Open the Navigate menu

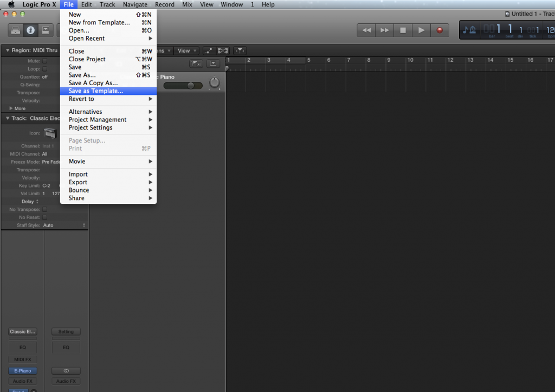(135, 4)
